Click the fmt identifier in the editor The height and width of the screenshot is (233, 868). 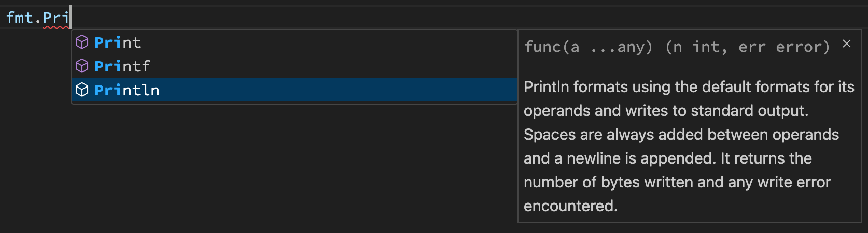pyautogui.click(x=20, y=18)
